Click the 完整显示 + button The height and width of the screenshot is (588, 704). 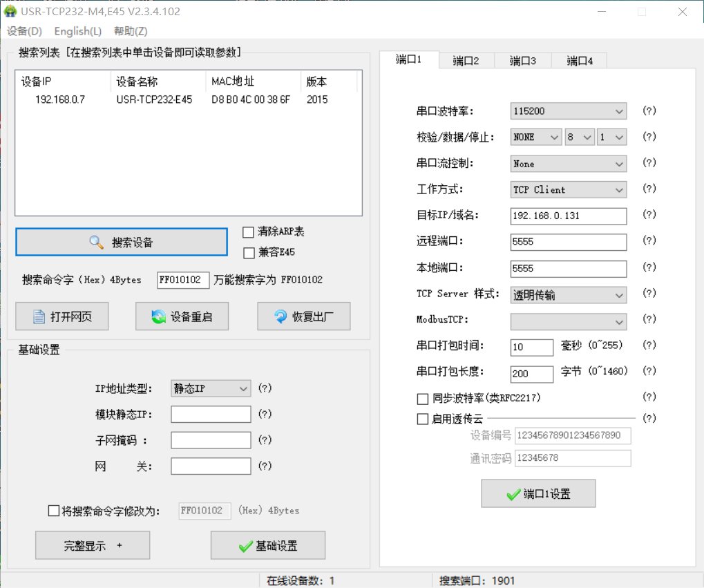pyautogui.click(x=93, y=545)
